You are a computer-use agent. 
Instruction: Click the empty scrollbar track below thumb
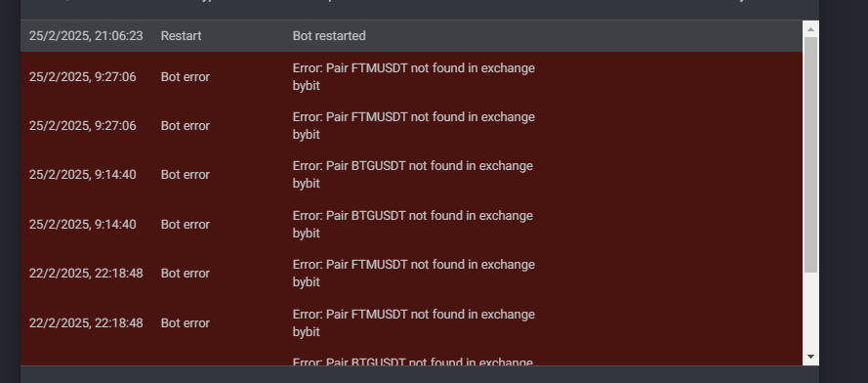[x=810, y=311]
